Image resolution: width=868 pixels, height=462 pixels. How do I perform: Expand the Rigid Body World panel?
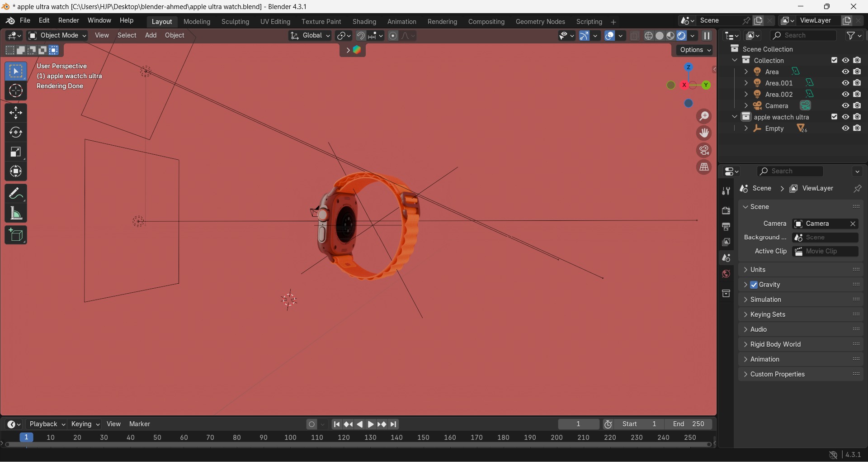801,345
